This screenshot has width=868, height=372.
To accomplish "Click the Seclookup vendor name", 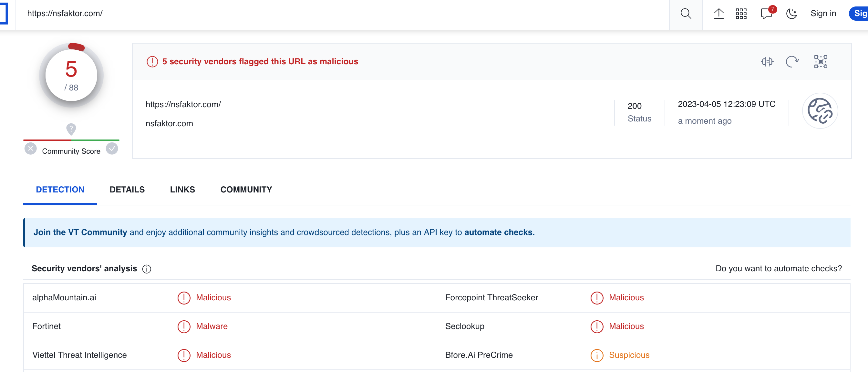I will tap(465, 326).
